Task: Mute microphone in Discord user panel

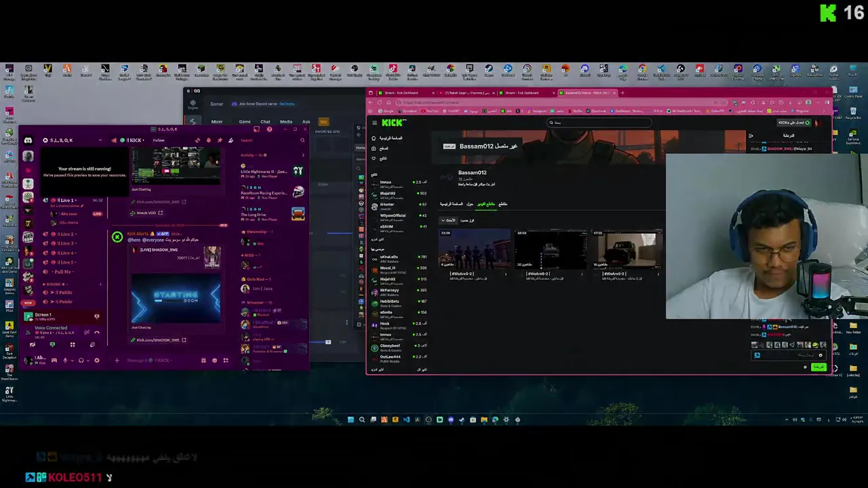Action: coord(65,361)
